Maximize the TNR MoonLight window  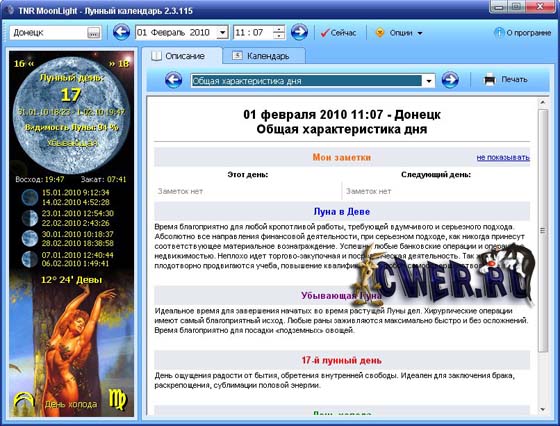pyautogui.click(x=517, y=7)
